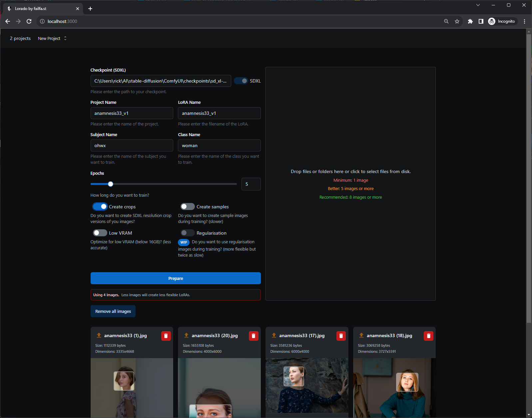Open the 2 projects menu item
This screenshot has width=532, height=418.
click(x=20, y=39)
